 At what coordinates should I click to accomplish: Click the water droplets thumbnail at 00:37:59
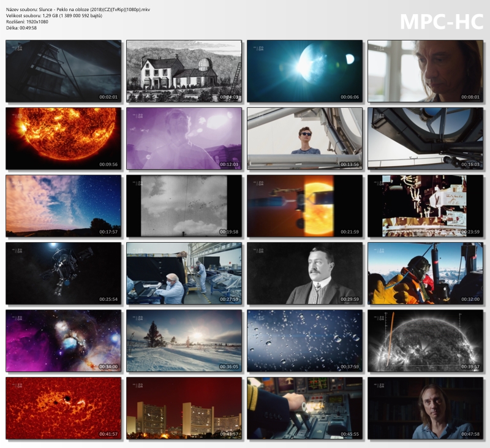tap(304, 341)
